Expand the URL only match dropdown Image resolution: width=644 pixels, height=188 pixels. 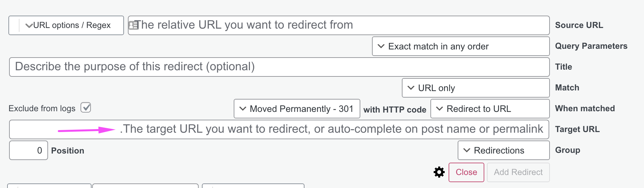pyautogui.click(x=476, y=88)
